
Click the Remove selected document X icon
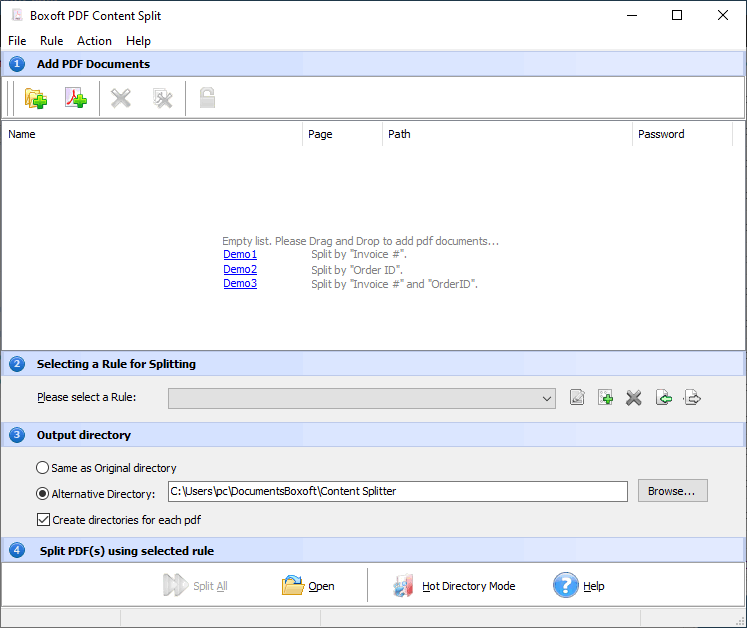[x=121, y=99]
